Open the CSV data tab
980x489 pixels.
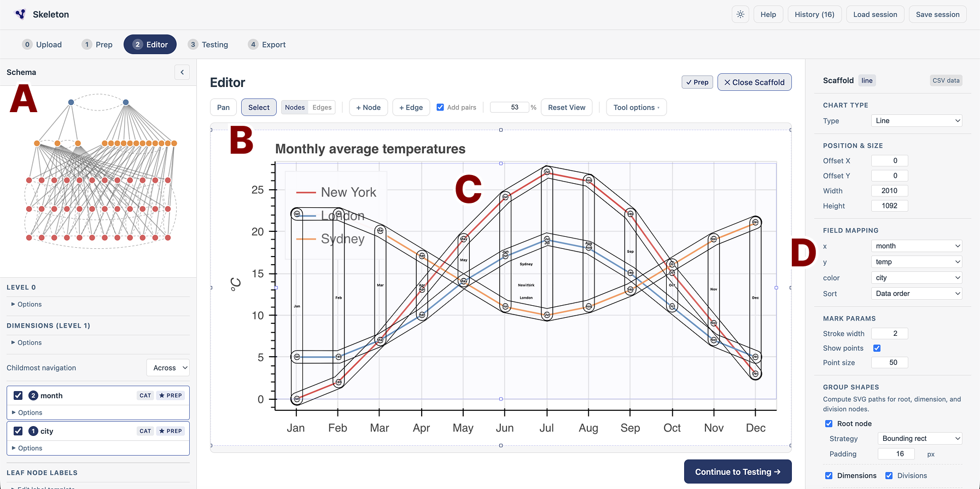coord(946,80)
